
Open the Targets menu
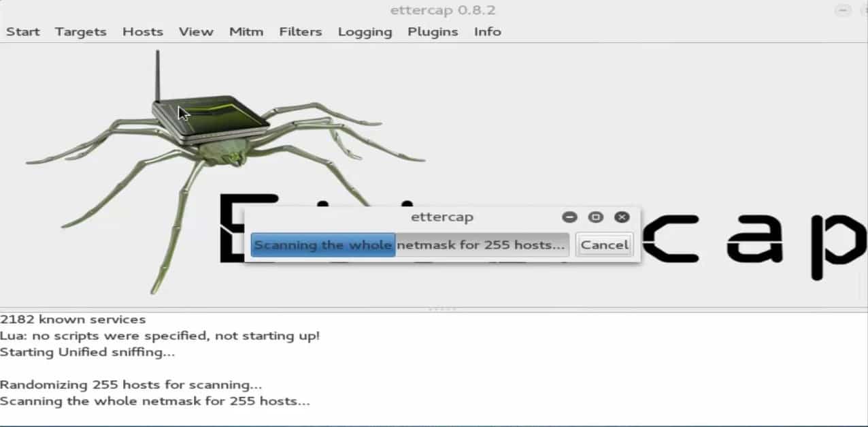coord(80,31)
